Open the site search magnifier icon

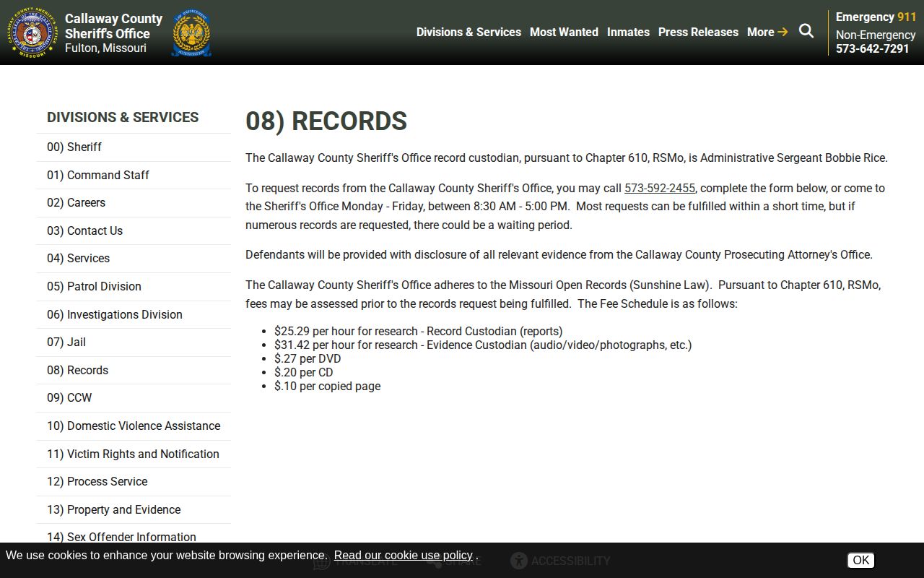[806, 31]
